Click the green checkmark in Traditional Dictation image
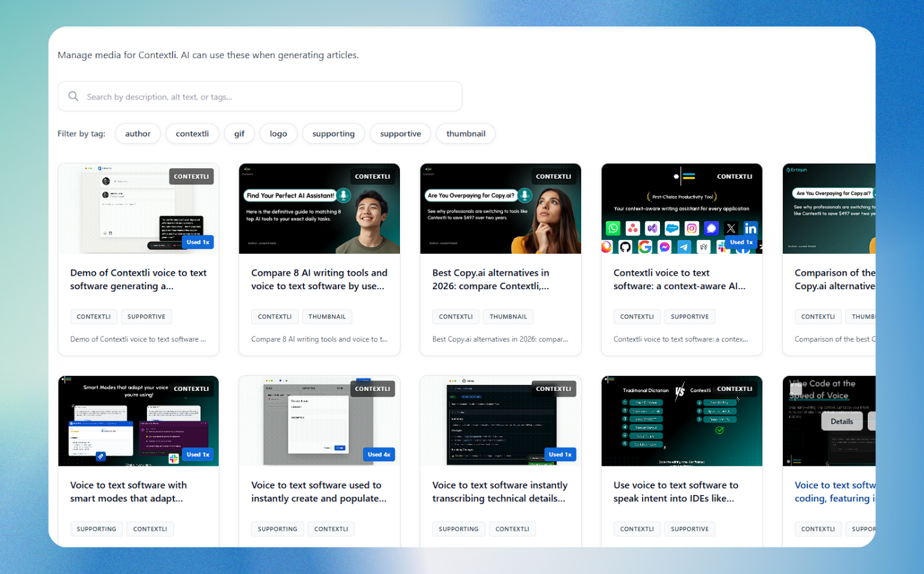This screenshot has height=574, width=924. coord(720,430)
